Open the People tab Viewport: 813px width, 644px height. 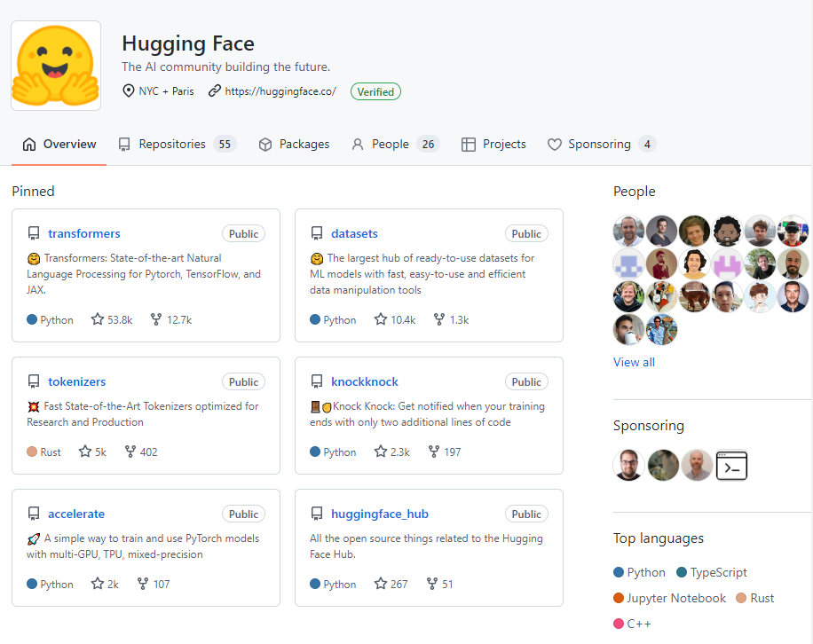point(396,144)
